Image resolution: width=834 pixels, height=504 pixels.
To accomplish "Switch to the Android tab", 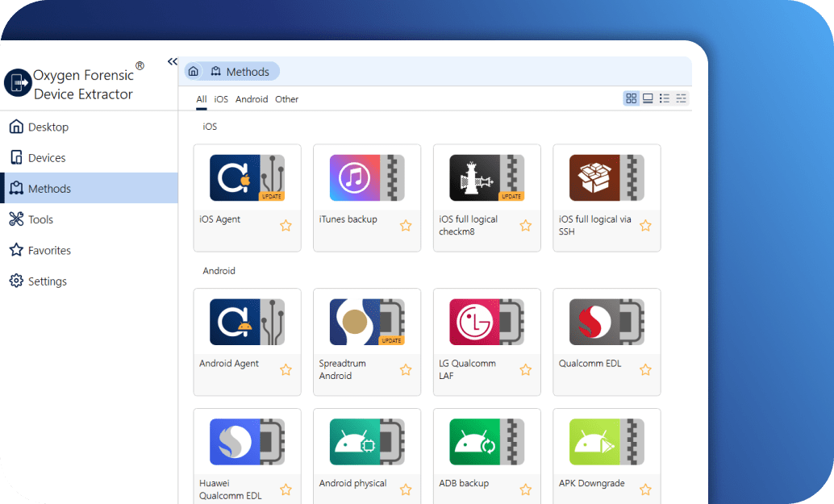I will [252, 99].
